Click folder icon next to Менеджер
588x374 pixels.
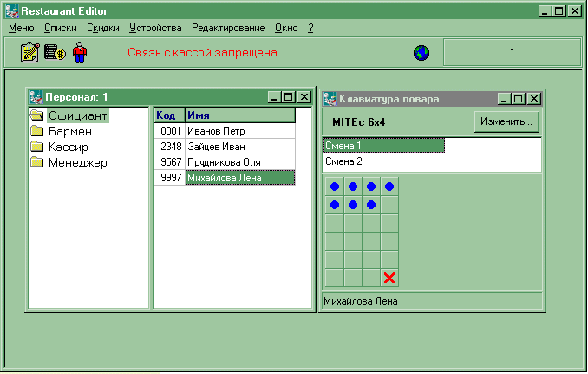(36, 162)
